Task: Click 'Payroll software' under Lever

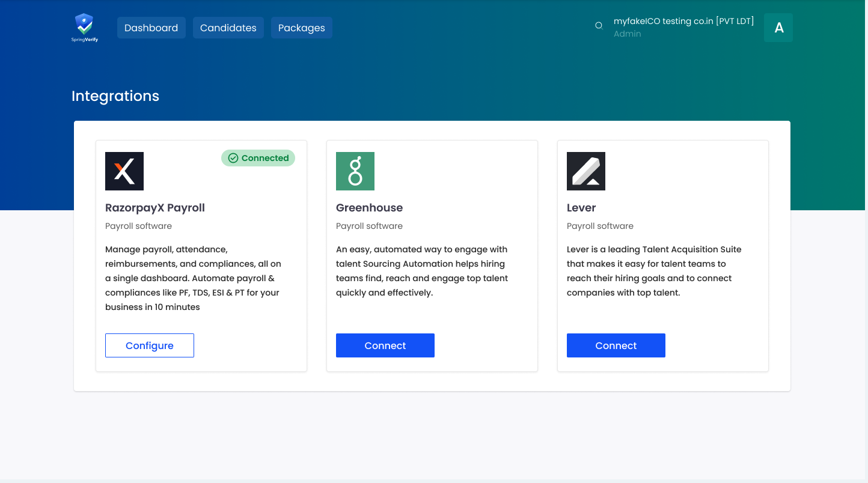Action: pos(601,226)
